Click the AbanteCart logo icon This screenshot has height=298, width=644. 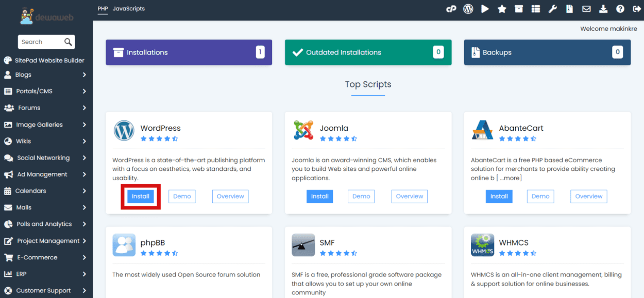point(483,131)
